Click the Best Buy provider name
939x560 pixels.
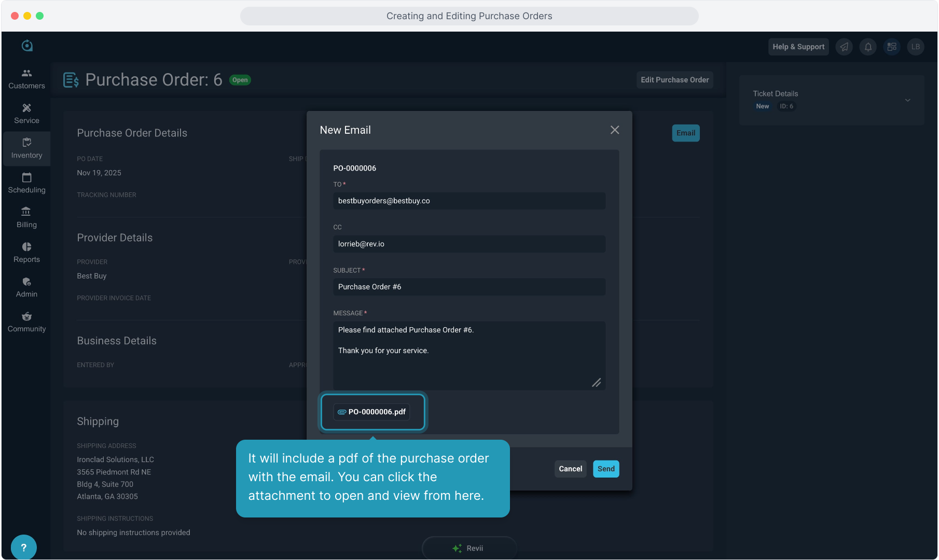point(92,276)
